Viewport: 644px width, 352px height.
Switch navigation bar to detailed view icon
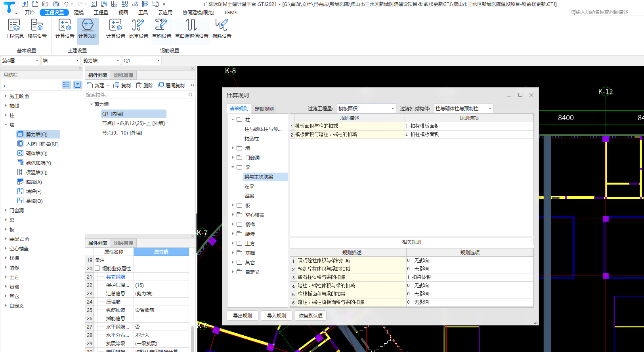[x=77, y=85]
